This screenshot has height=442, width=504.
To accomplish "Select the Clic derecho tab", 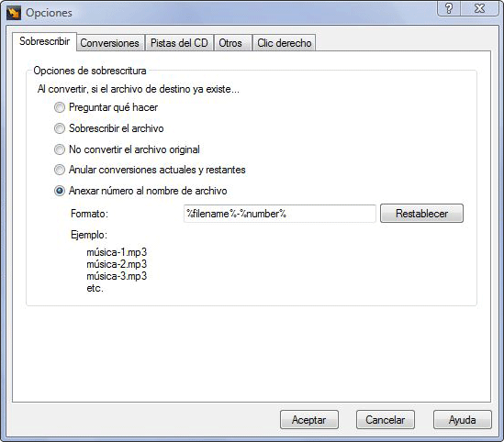I will tap(285, 43).
